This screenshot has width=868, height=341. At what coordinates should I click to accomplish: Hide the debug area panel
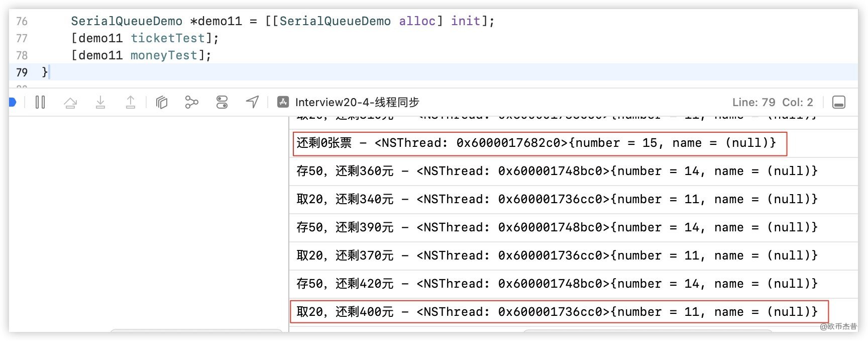point(838,103)
